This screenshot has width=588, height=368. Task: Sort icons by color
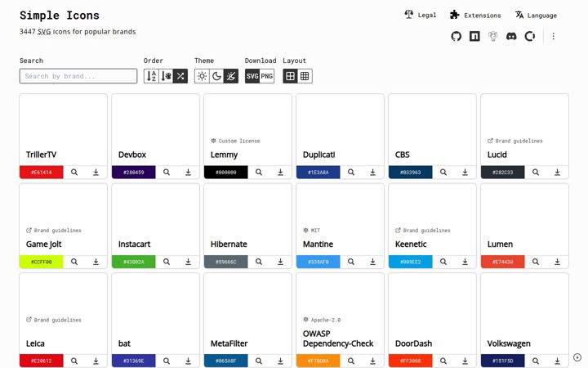166,76
